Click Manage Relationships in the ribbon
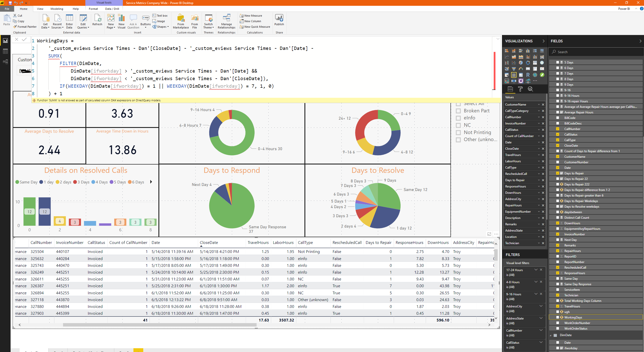 [x=226, y=21]
